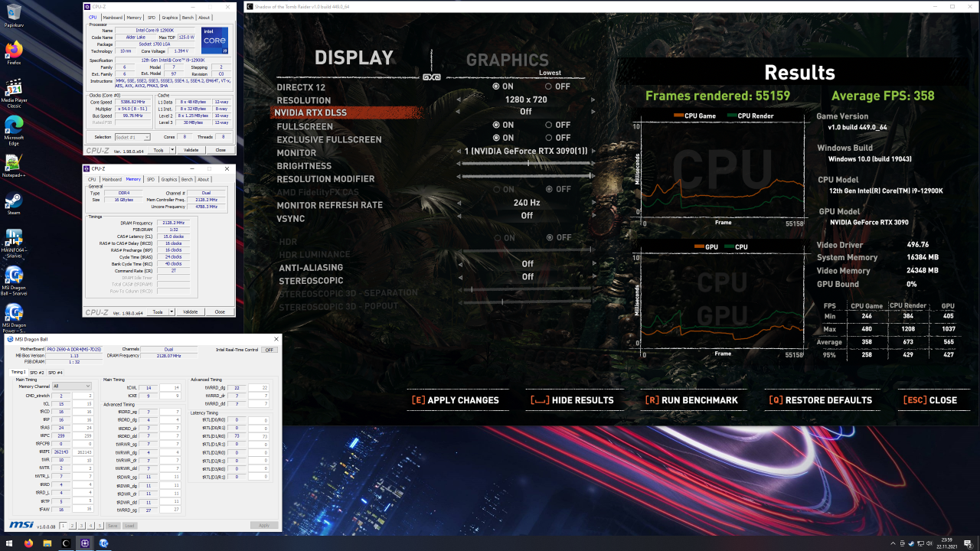Open the Steam desktop shortcut
This screenshot has width=980, height=551.
(13, 201)
